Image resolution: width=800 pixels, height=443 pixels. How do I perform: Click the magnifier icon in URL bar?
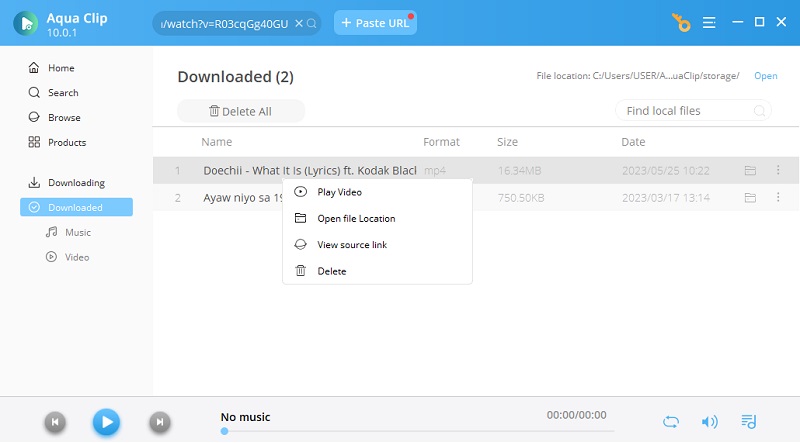pos(312,23)
